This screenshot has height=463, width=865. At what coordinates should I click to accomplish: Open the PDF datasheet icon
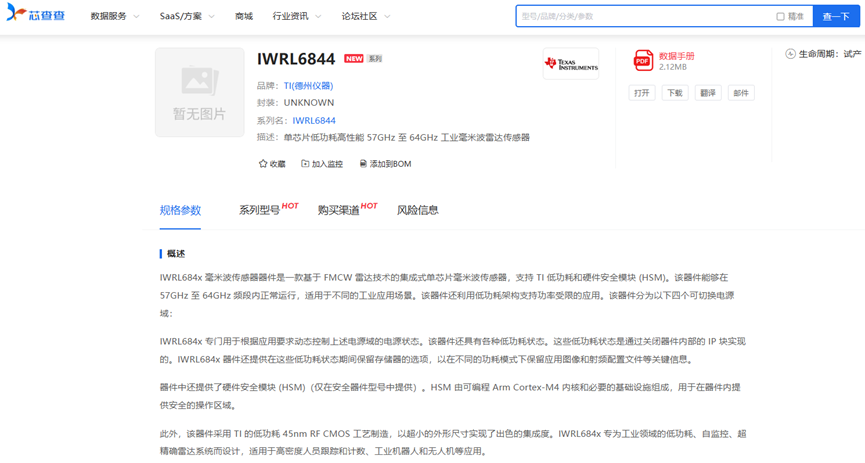(643, 61)
